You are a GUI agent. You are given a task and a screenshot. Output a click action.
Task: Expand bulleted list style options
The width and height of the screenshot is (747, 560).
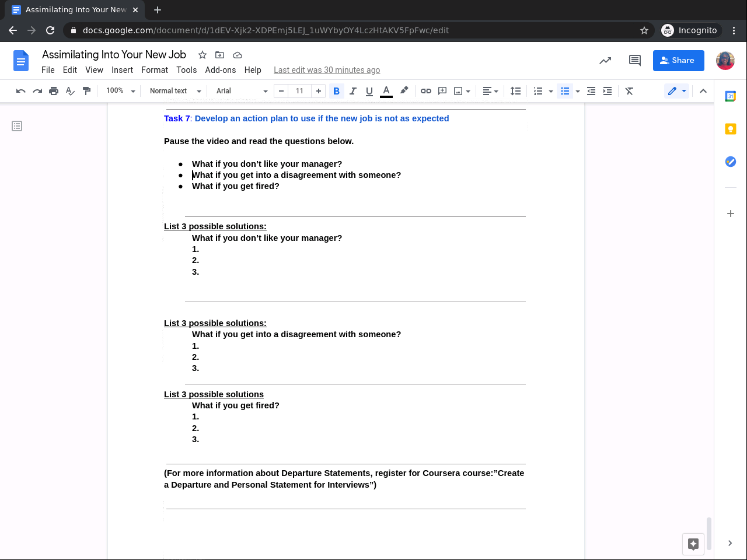578,91
